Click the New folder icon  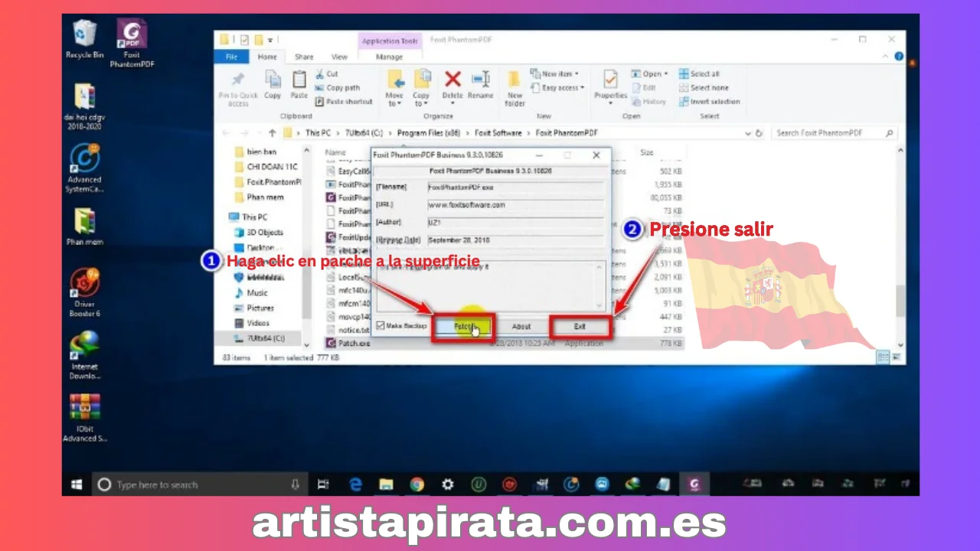click(514, 80)
